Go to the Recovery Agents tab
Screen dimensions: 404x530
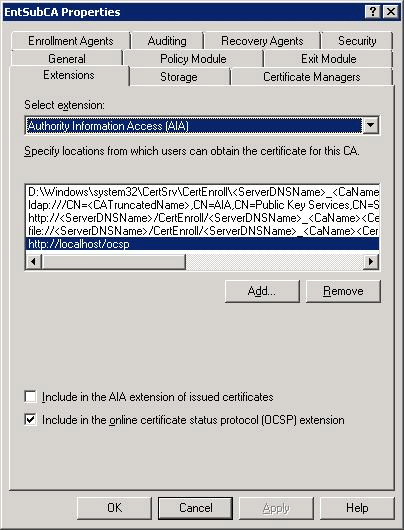262,41
